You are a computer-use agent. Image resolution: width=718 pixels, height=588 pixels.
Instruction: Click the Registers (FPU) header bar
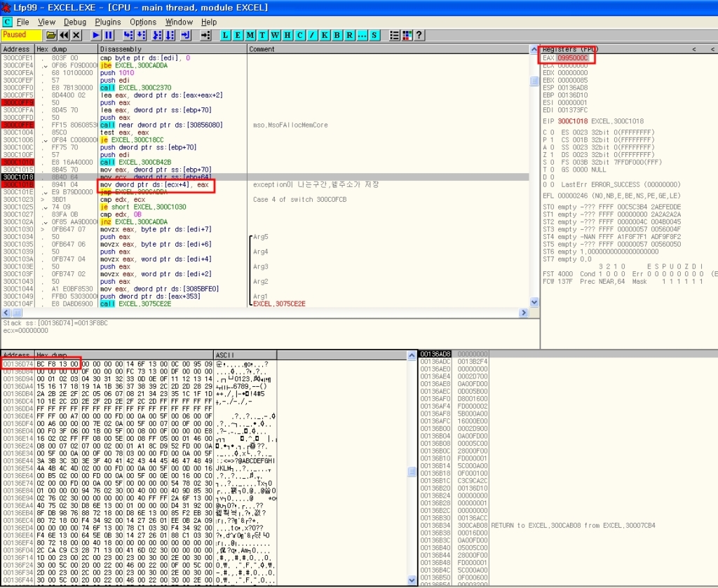[x=629, y=49]
